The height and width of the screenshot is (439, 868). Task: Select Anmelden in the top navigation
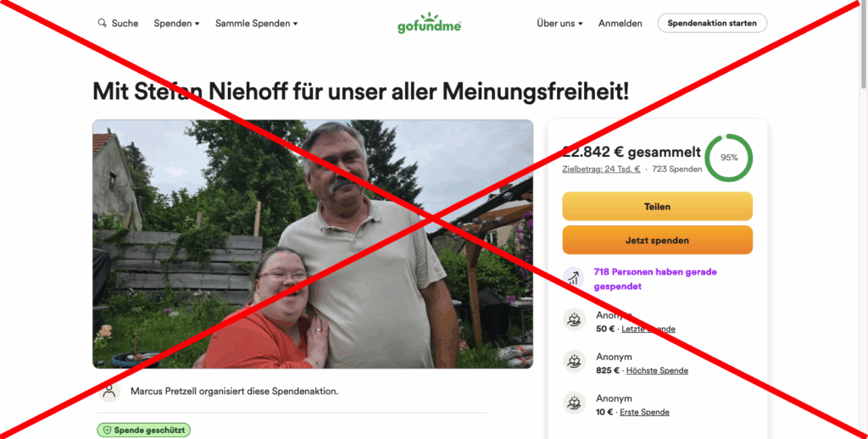point(620,23)
